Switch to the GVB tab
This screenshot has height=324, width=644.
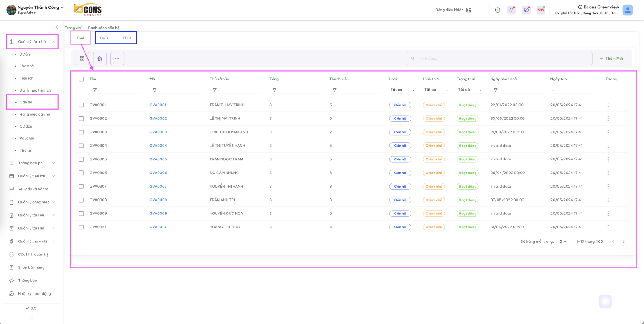coord(104,38)
